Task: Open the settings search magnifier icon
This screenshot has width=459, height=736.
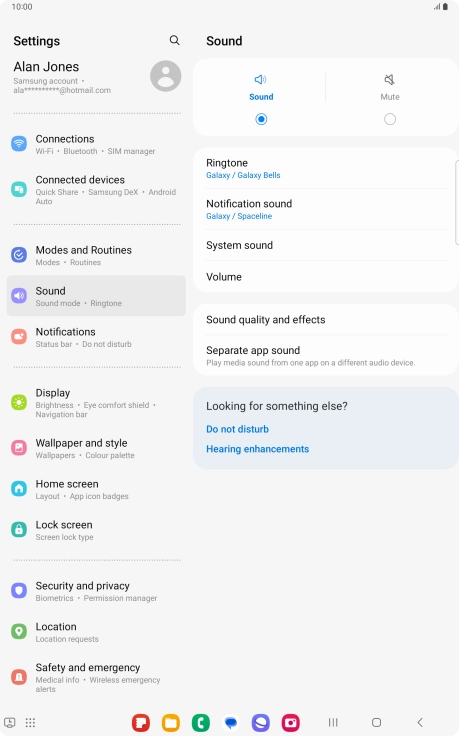Action: point(175,40)
